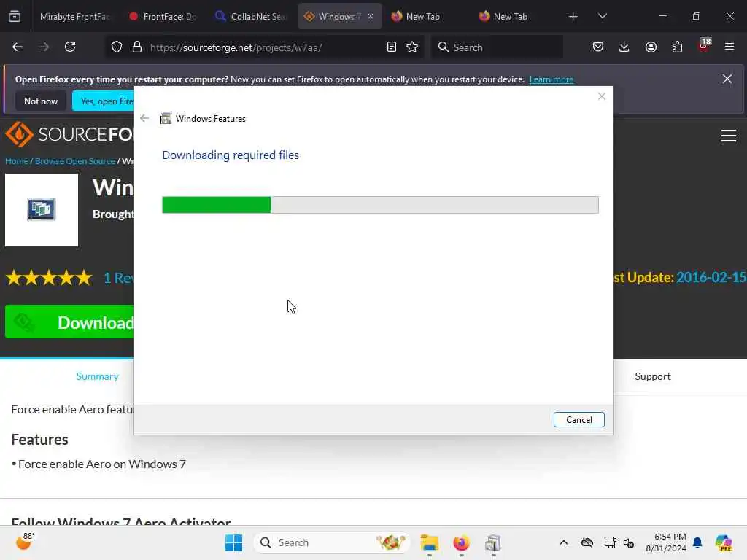
Task: Open a new browser tab
Action: coord(573,17)
